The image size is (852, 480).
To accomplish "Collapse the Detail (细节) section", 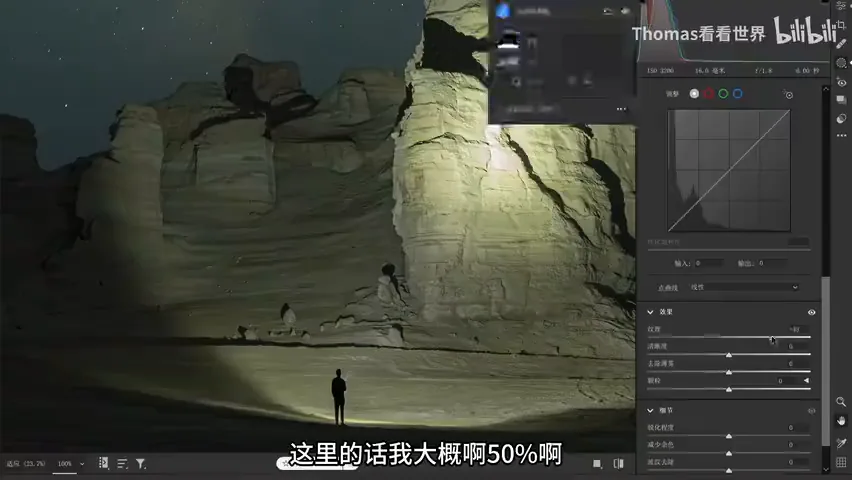I will coord(650,410).
